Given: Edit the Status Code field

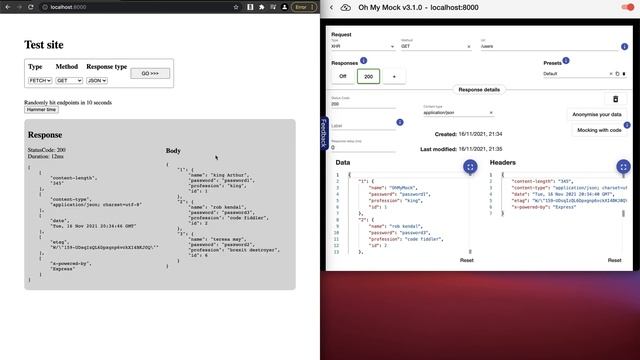Looking at the screenshot, I should [x=363, y=104].
